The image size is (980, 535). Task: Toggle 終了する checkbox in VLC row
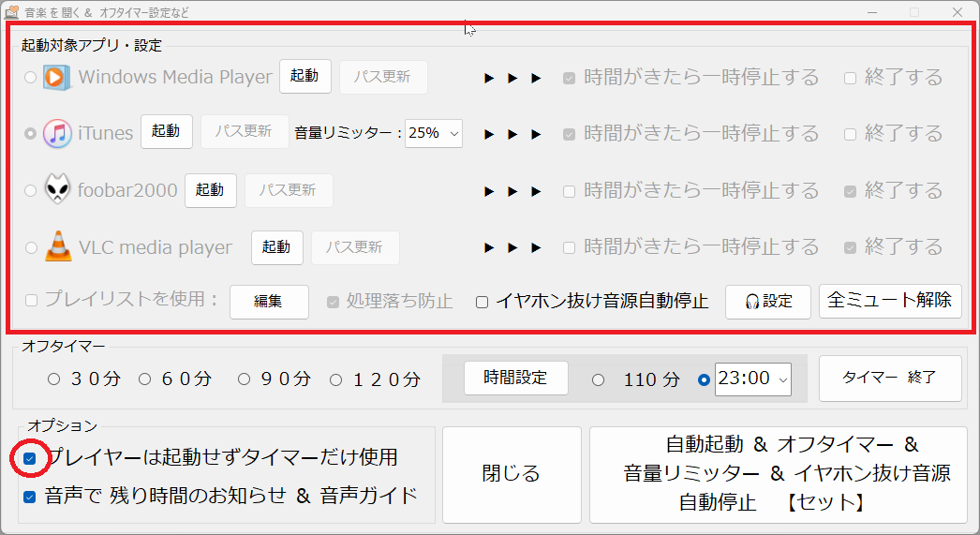point(850,248)
